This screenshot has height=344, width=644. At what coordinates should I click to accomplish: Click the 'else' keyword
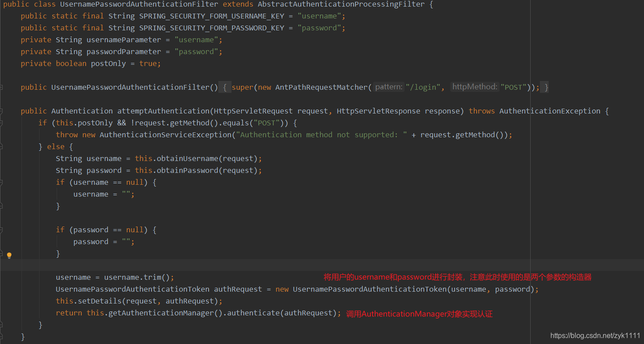56,146
